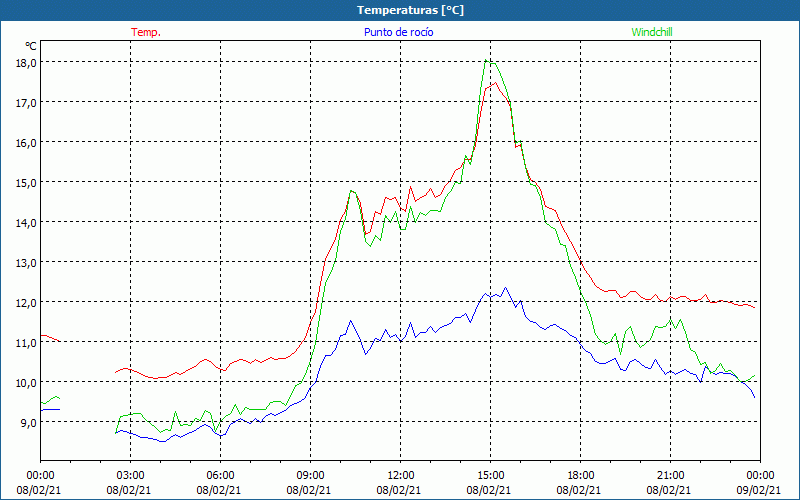Screen dimensions: 800x500
Task: Click the '12,0' y-axis value
Action: click(26, 303)
